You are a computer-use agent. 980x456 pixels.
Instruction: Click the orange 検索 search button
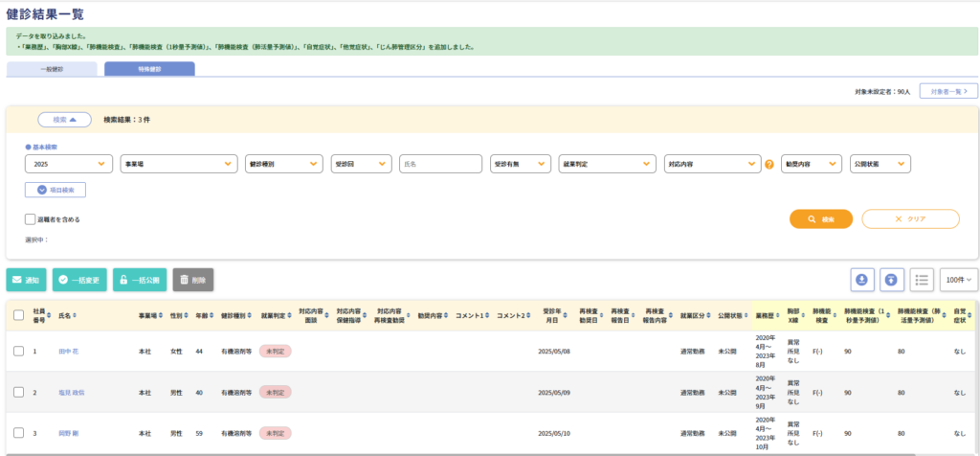pyautogui.click(x=820, y=218)
